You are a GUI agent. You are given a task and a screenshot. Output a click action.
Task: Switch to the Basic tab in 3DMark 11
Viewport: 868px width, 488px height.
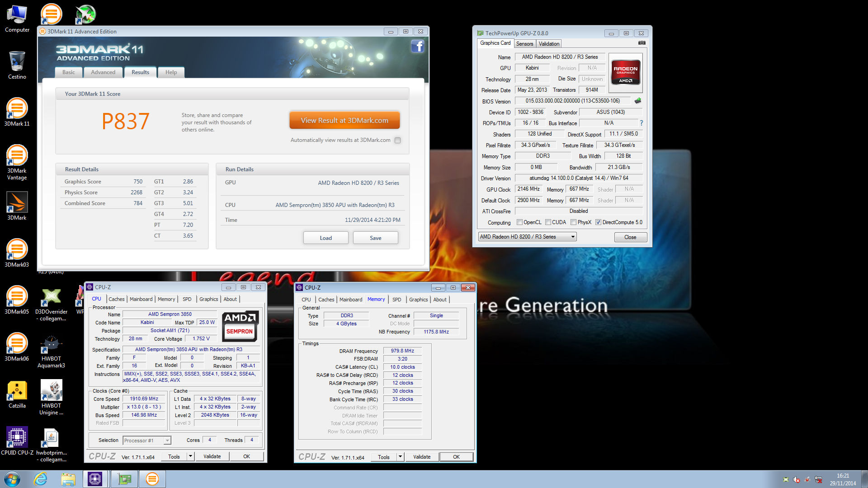coord(69,72)
